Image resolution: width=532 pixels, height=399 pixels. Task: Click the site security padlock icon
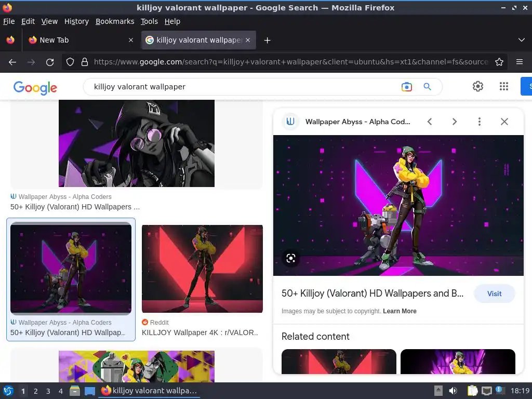click(x=85, y=62)
